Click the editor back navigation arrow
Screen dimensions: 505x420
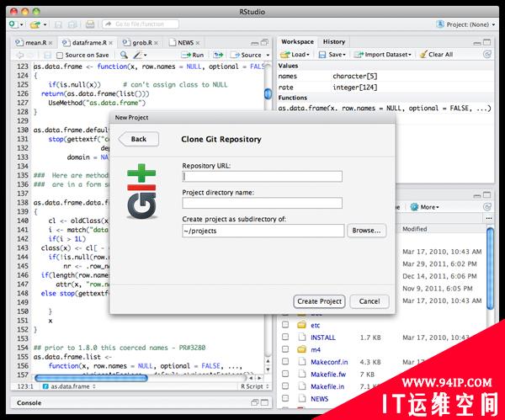(x=19, y=55)
